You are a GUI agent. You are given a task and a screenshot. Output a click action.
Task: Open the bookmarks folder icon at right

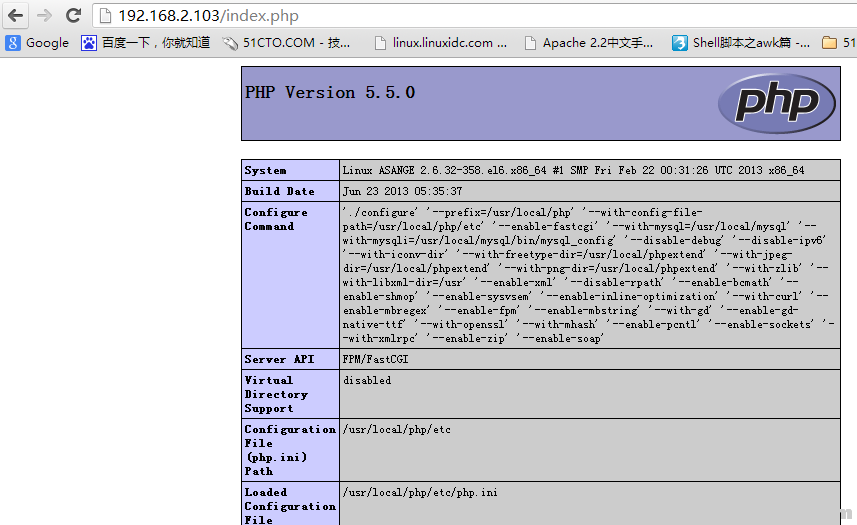[x=829, y=43]
